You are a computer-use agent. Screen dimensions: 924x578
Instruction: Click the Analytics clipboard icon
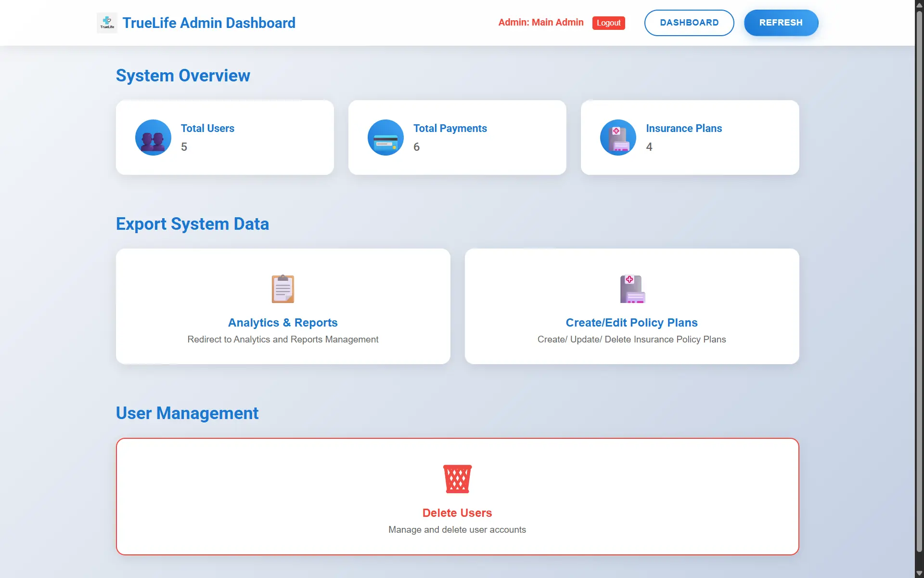click(x=283, y=289)
